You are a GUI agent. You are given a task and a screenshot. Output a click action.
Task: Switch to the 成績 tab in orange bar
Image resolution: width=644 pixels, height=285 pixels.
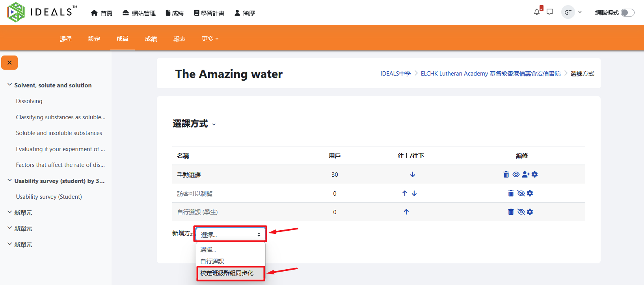point(151,39)
